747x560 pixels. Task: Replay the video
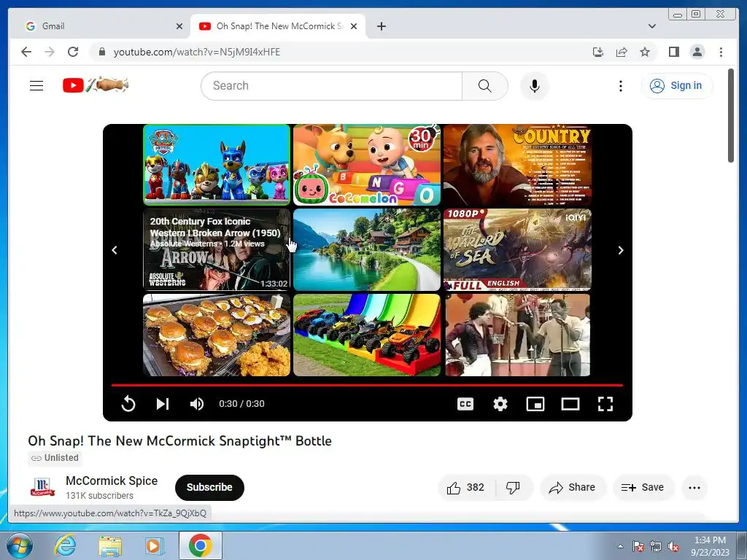click(x=128, y=404)
